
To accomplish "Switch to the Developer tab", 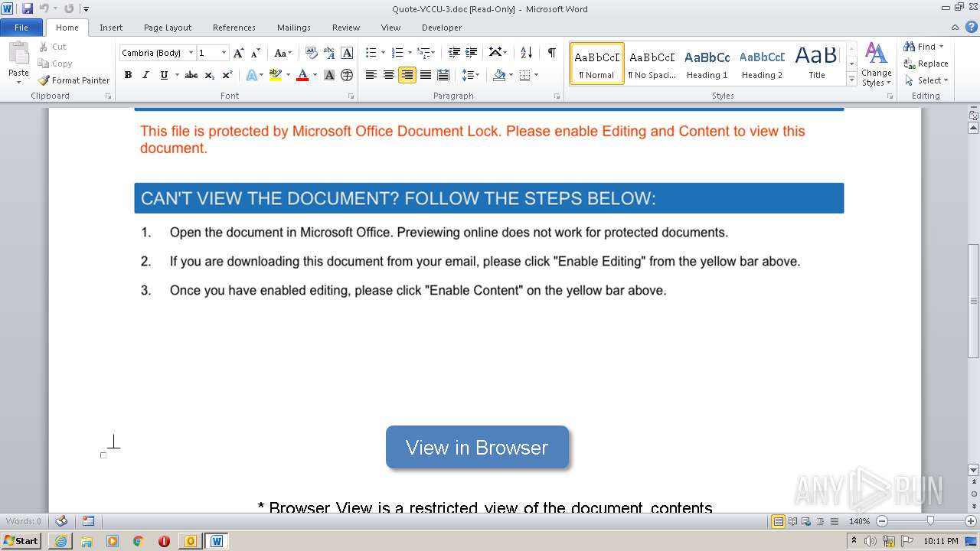I will point(442,28).
